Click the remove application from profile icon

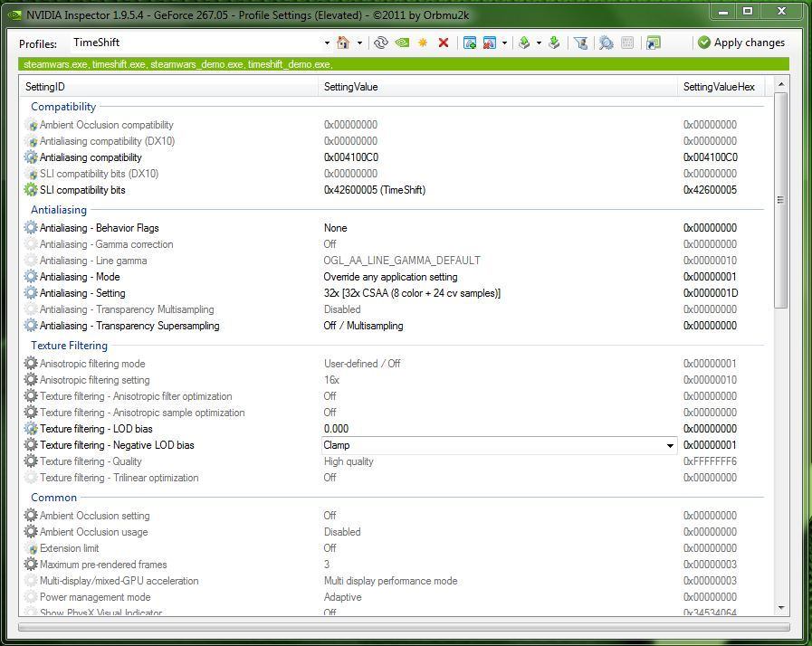tap(490, 43)
